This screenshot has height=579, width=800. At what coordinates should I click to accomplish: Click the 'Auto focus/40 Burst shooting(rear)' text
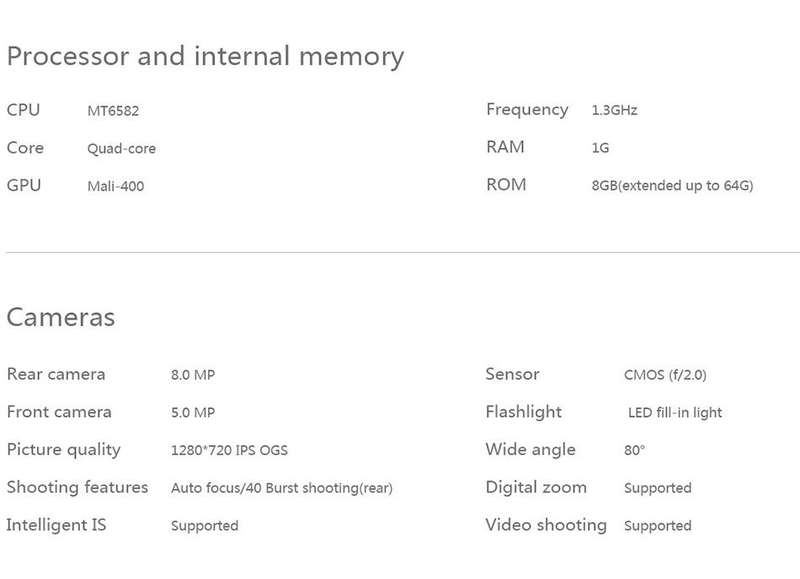pos(282,488)
